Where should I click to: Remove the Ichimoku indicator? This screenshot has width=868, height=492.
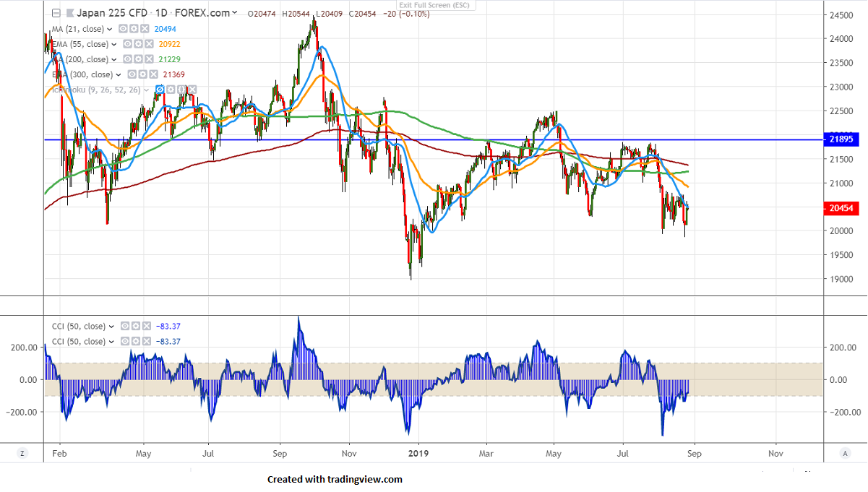192,90
